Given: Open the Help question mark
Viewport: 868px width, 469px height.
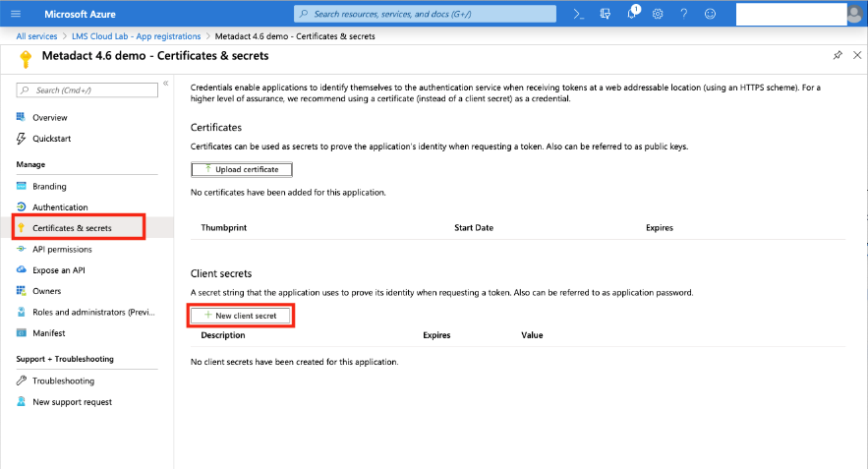Looking at the screenshot, I should tap(683, 14).
